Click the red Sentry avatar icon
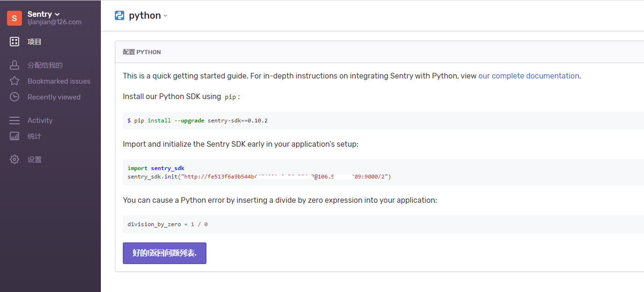The image size is (644, 292). click(x=14, y=18)
